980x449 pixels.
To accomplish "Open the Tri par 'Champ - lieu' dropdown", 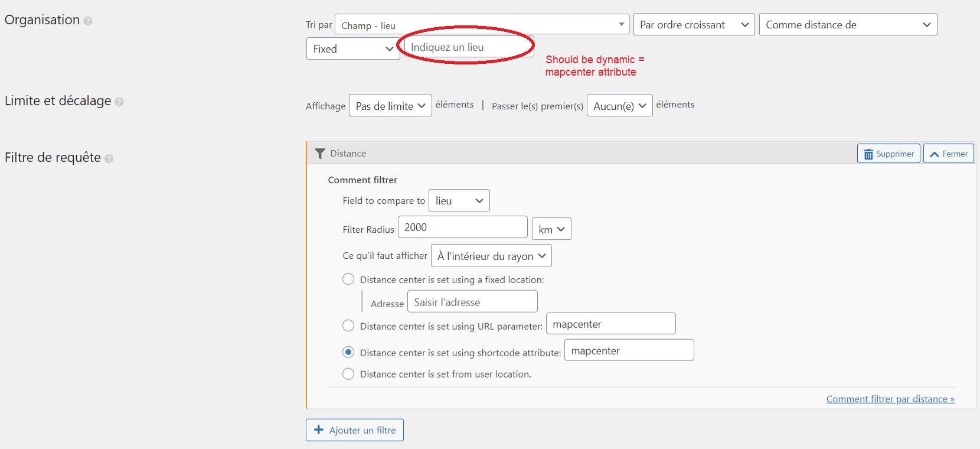I will pyautogui.click(x=482, y=25).
